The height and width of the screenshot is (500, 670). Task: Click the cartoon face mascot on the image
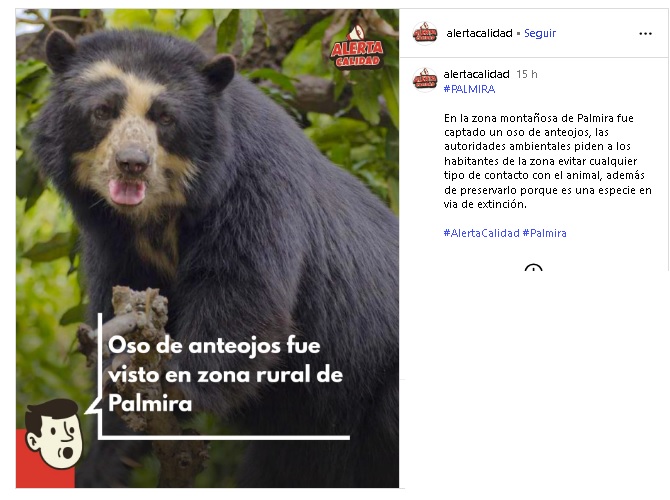click(54, 433)
